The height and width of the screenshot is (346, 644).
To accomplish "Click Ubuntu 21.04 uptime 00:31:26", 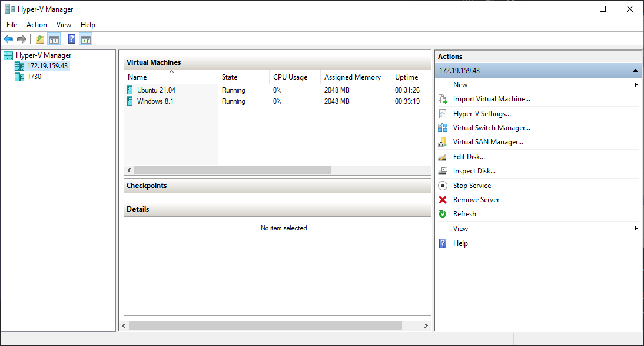I will [407, 90].
